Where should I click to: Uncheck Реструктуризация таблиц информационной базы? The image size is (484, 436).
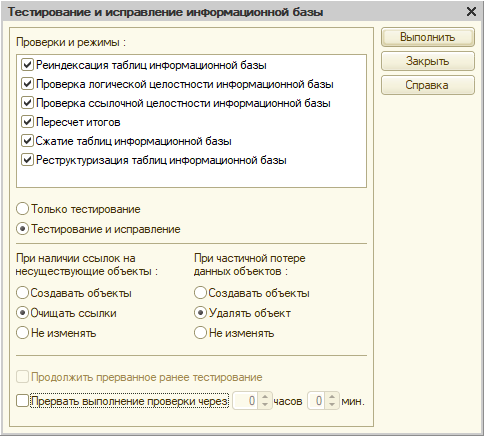click(x=27, y=160)
